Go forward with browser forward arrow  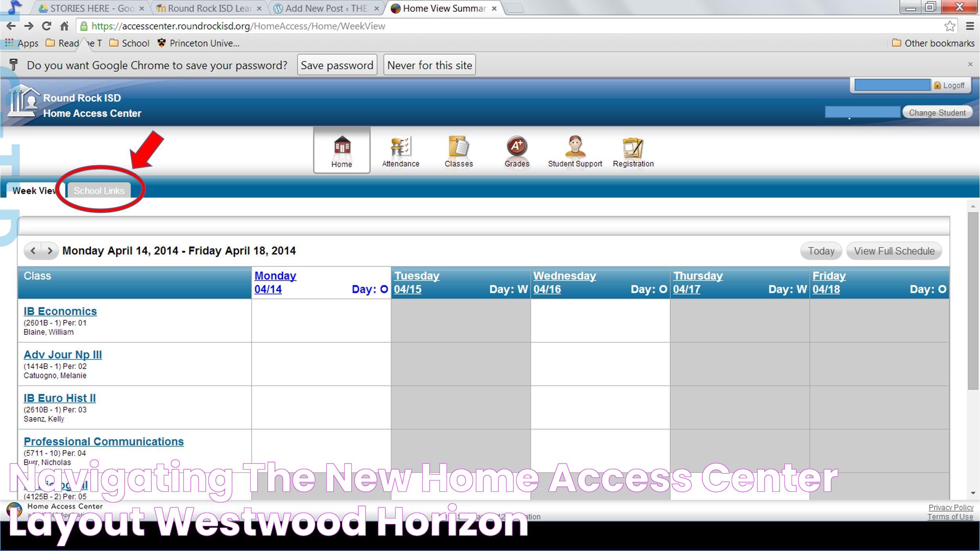[29, 26]
